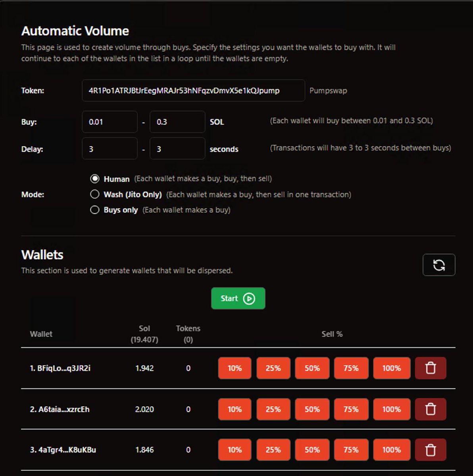
Task: Sell 100% for wallet BFiqLo...q3JR2i
Action: [392, 368]
